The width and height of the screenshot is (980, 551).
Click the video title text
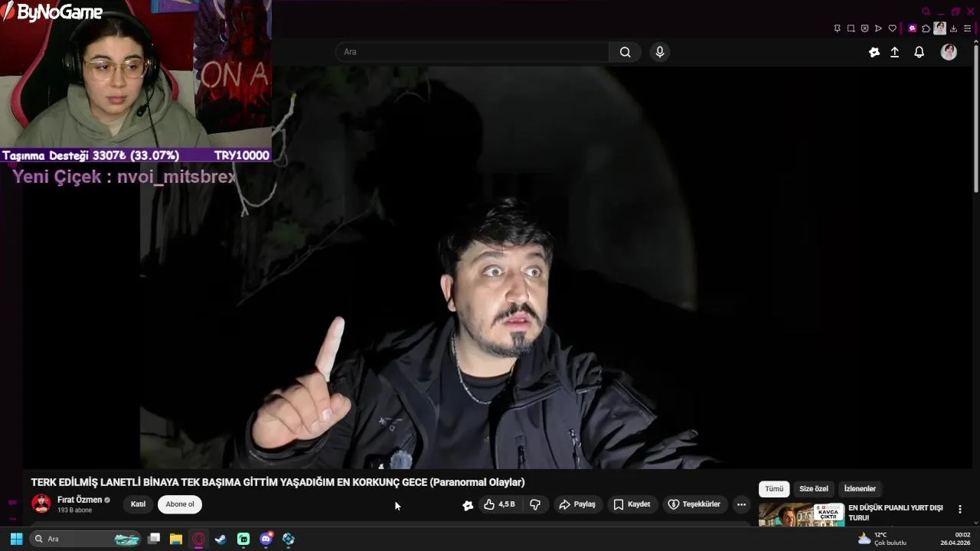coord(278,482)
